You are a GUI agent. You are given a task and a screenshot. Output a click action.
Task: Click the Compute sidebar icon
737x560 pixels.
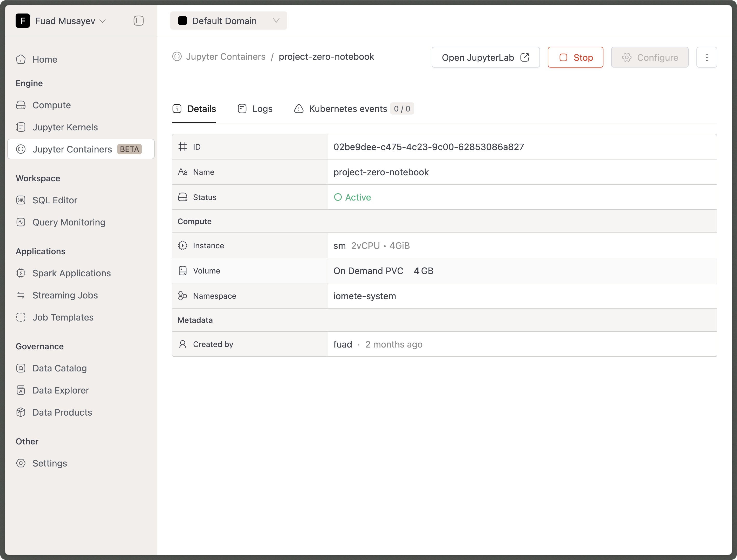21,105
